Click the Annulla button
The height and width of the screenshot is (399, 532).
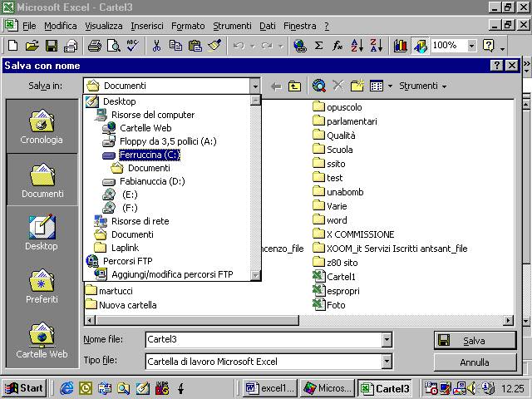click(475, 362)
